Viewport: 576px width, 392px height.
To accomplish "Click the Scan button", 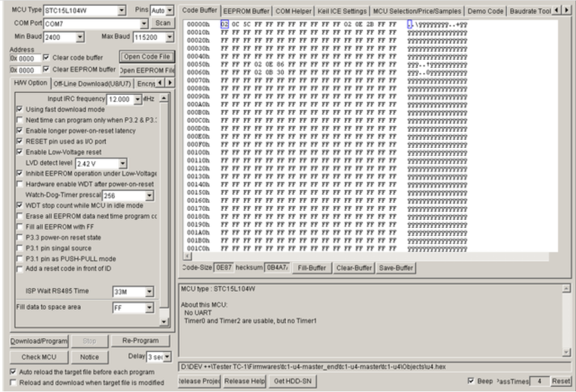I will point(163,23).
